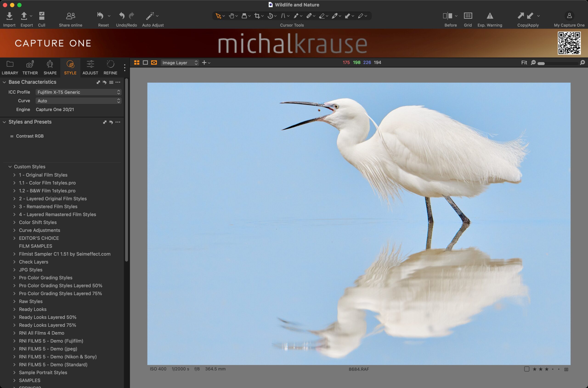Open the Adjust panel

(x=90, y=67)
